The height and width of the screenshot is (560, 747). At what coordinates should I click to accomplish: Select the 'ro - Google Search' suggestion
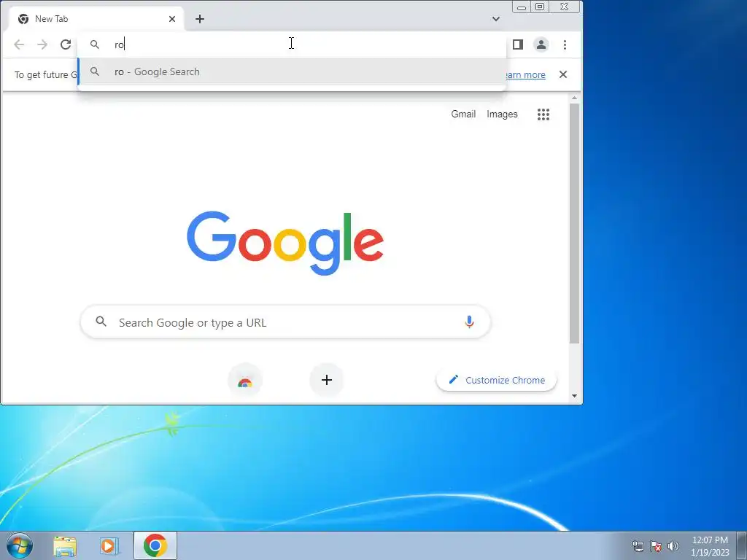[292, 72]
